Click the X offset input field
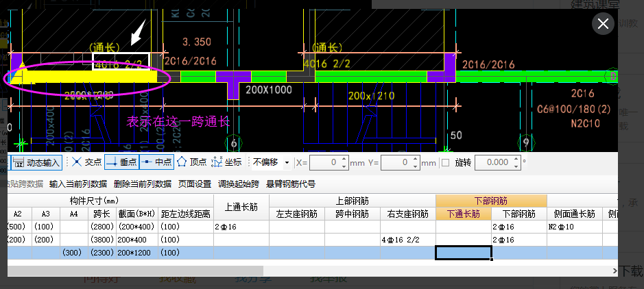The width and height of the screenshot is (644, 289). tap(325, 162)
